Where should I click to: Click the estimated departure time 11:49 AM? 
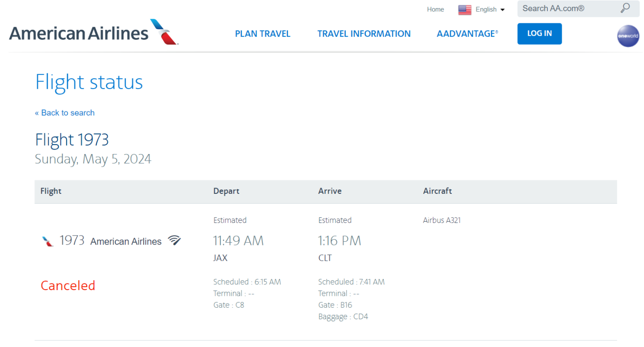pos(238,241)
